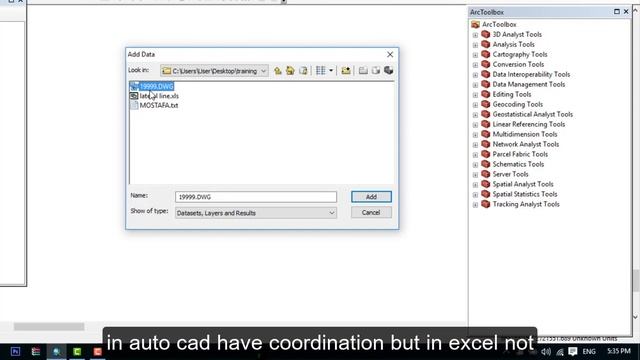Open the view mode grid icon
Viewport: 640px width, 360px height.
(x=321, y=71)
